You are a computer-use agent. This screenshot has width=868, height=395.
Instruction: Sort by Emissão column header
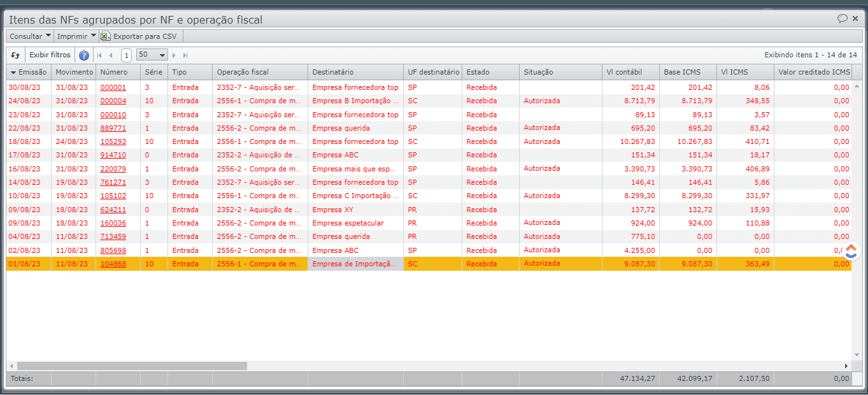coord(29,72)
